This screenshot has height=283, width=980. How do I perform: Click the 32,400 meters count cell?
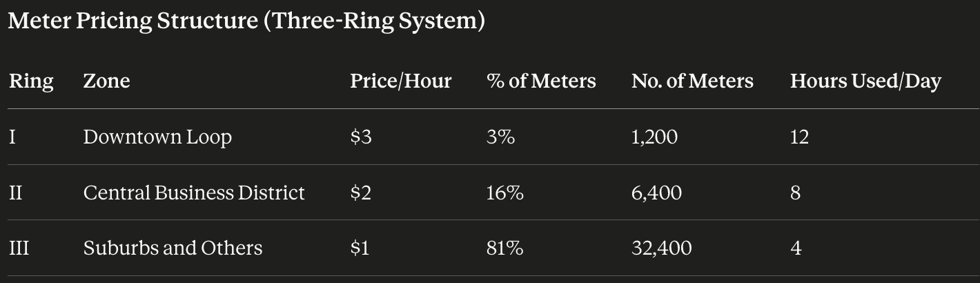661,247
